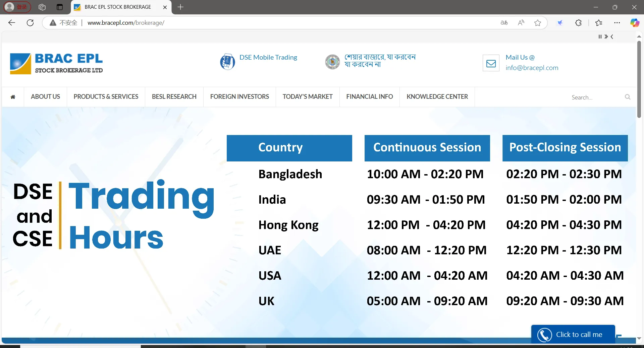Click the info@bracepl.com email link
This screenshot has height=348, width=644.
[x=532, y=68]
